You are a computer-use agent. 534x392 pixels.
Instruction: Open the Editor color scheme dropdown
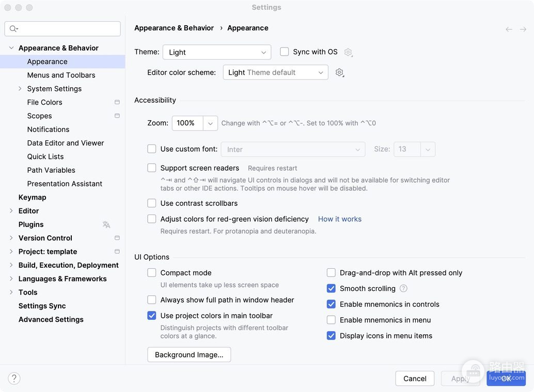[x=275, y=73]
